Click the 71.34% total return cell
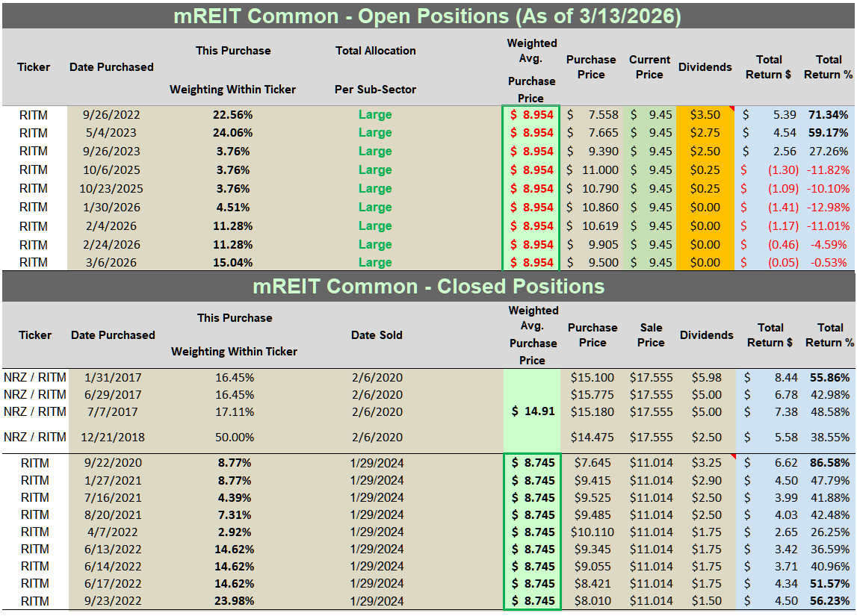 pos(829,115)
